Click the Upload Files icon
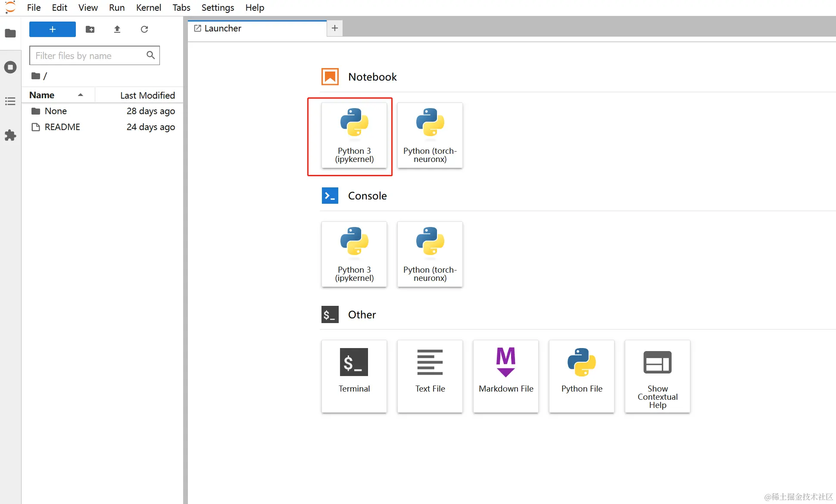This screenshot has width=836, height=504. click(117, 29)
